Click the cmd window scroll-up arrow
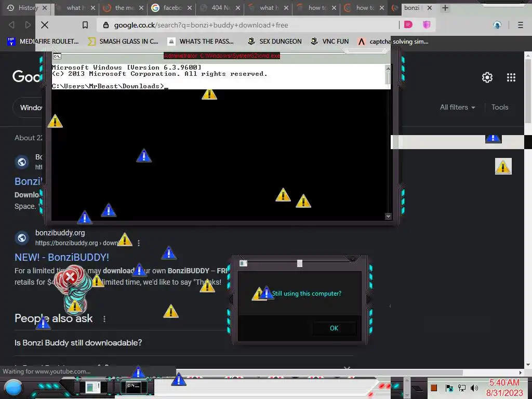Screen dimensions: 532x399 click(x=388, y=68)
